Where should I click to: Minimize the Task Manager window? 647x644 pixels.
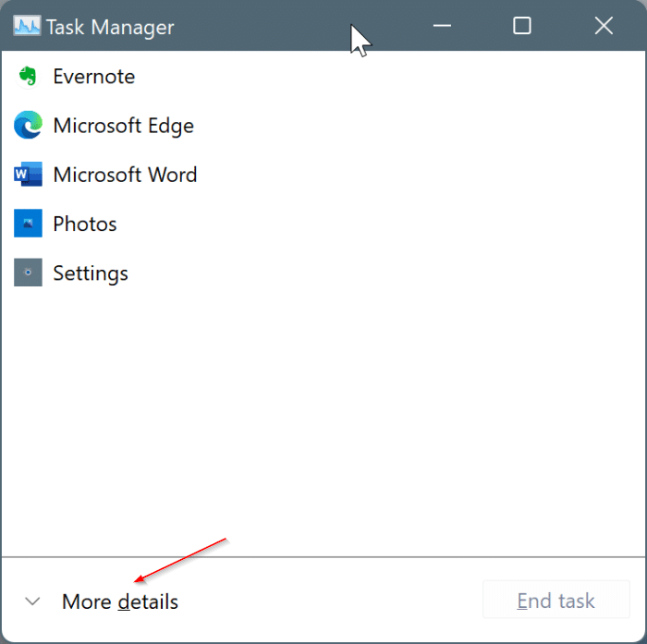[x=442, y=26]
